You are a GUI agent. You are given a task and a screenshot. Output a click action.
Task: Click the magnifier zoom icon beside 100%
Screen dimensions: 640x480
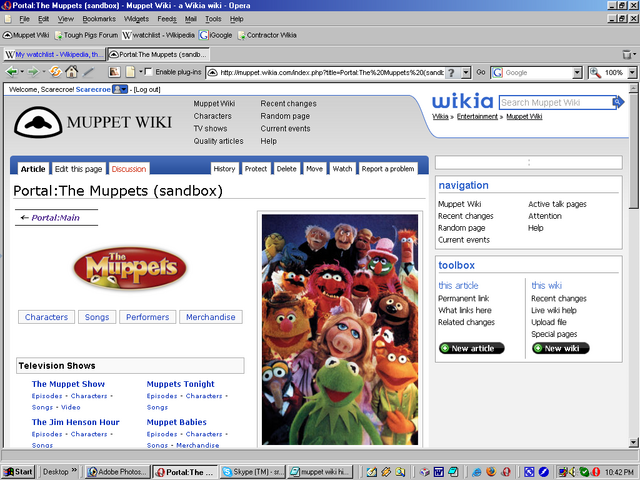point(595,73)
